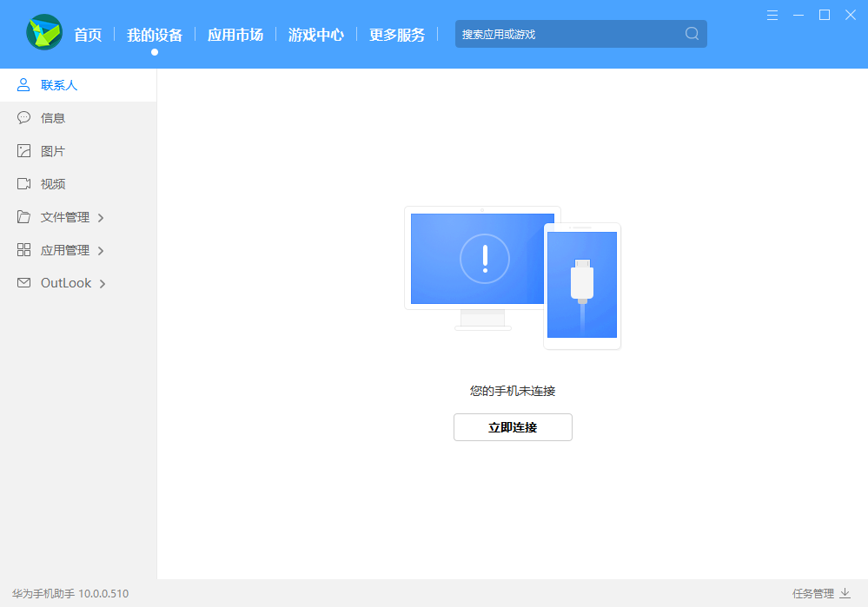Open the 图片 pictures panel icon

23,150
